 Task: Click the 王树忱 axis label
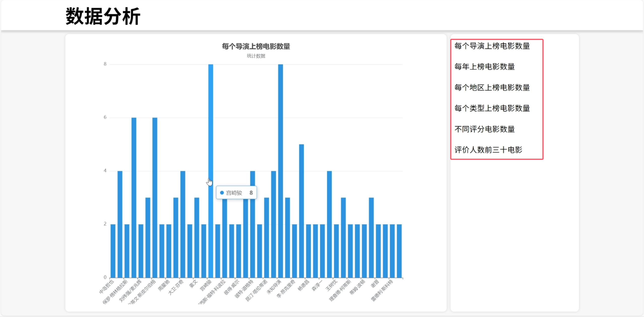click(x=331, y=285)
